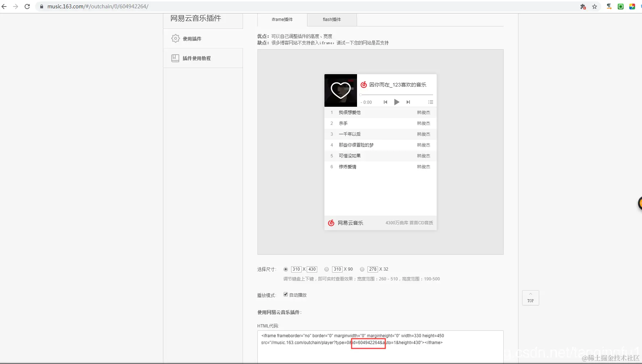642x364 pixels.
Task: Switch to the flash插件 tab
Action: (x=332, y=20)
